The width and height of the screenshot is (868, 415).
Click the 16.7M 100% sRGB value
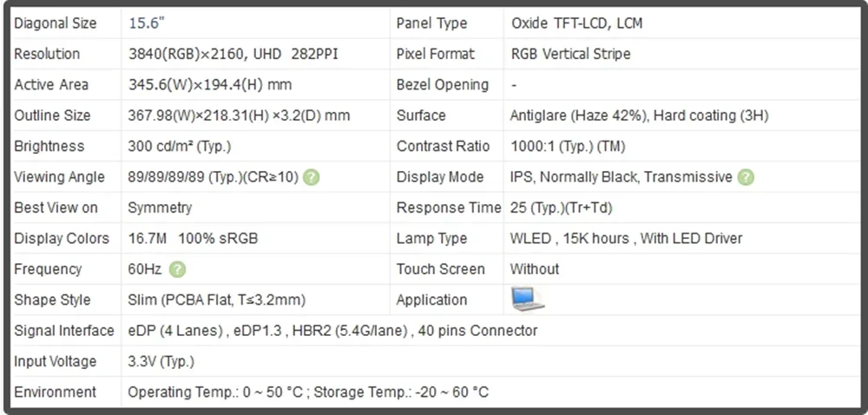(x=193, y=238)
